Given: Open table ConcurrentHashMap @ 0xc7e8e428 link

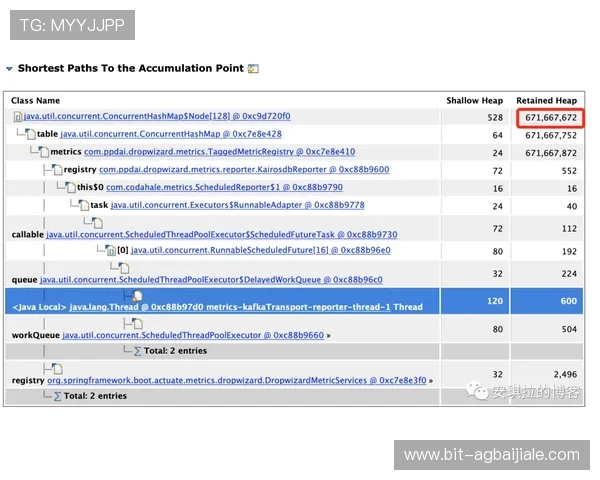Looking at the screenshot, I should point(170,134).
